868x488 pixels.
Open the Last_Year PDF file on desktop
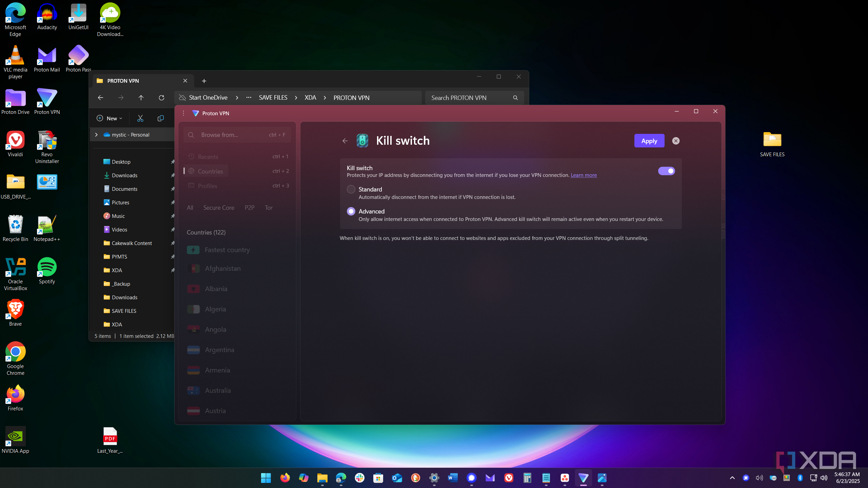[110, 441]
